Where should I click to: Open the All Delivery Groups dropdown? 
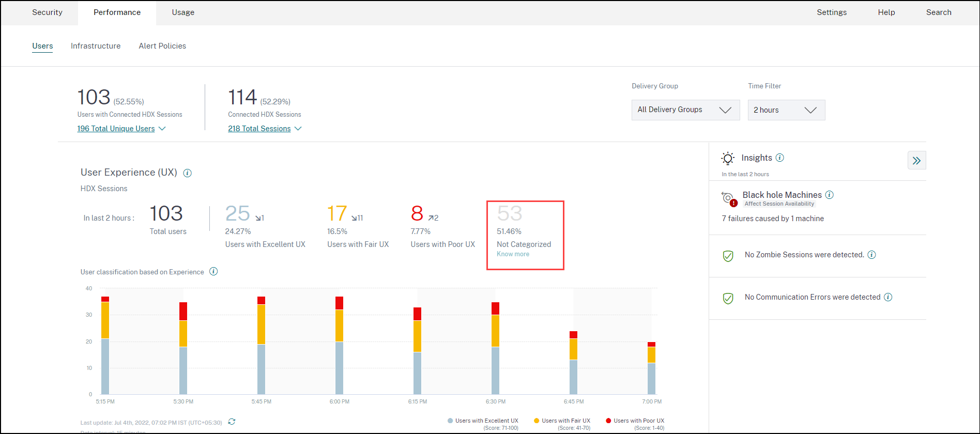pyautogui.click(x=685, y=110)
